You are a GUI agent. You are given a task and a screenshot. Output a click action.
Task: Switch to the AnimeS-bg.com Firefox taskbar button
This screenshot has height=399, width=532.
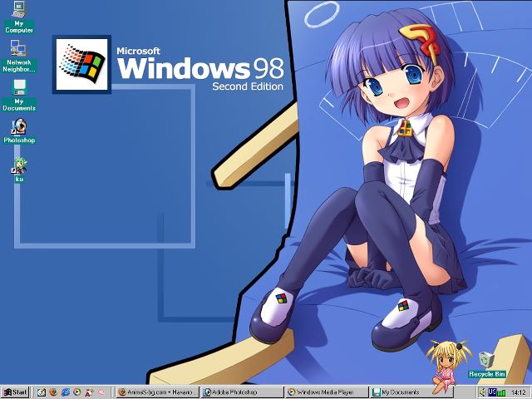pos(157,392)
